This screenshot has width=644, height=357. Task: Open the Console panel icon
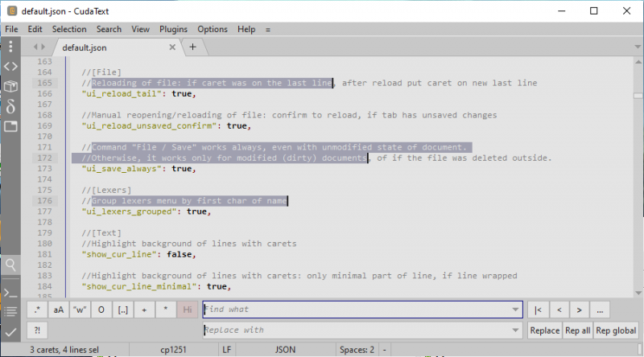coord(10,293)
